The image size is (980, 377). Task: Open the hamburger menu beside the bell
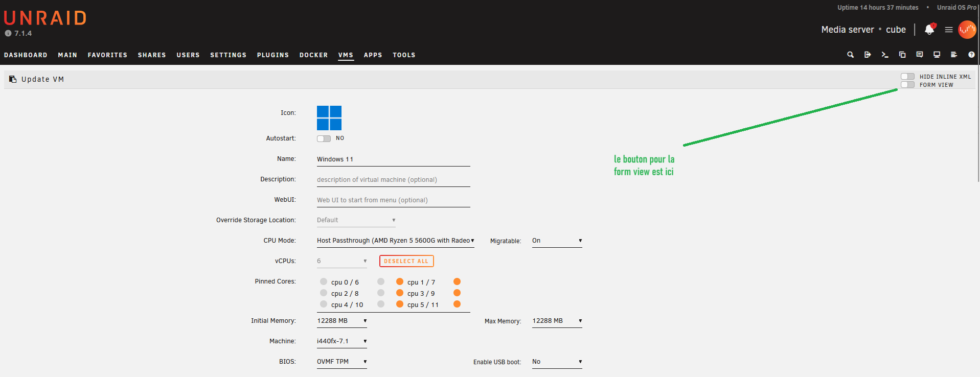coord(949,30)
